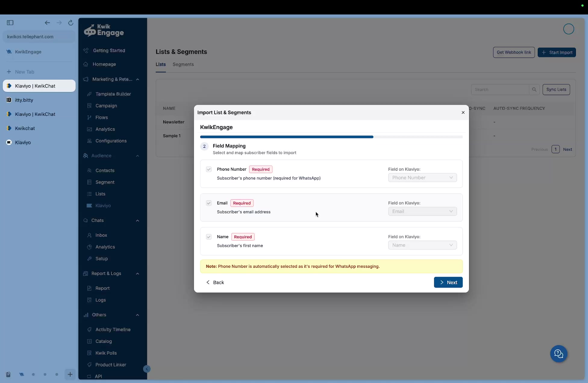Open Flows in the sidebar
The image size is (588, 383).
(102, 118)
